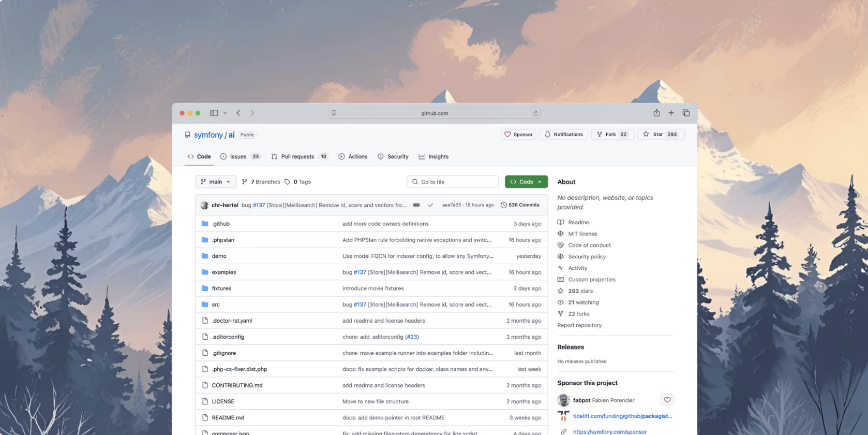The image size is (868, 435).
Task: Open the Notifications bell button
Action: tap(563, 134)
